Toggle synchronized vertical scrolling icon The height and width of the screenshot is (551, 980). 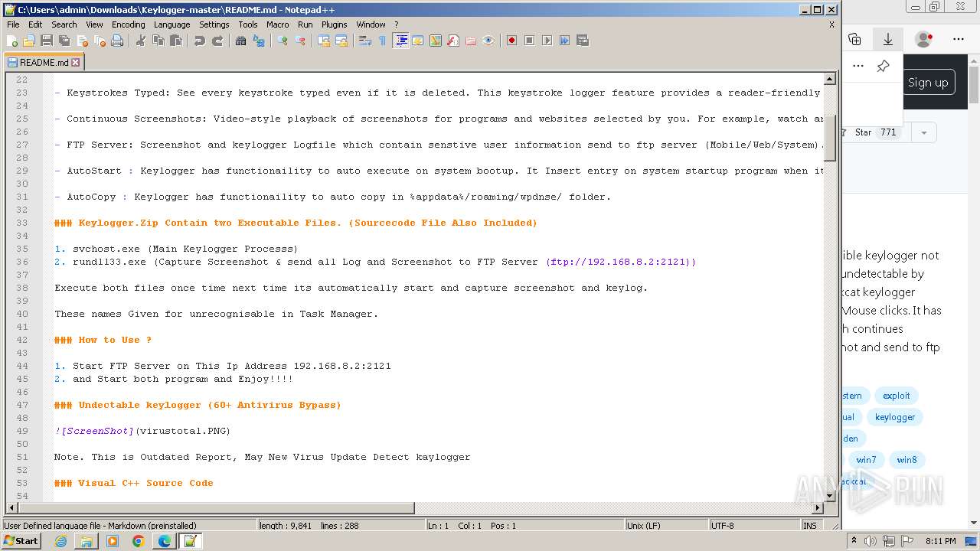point(323,41)
